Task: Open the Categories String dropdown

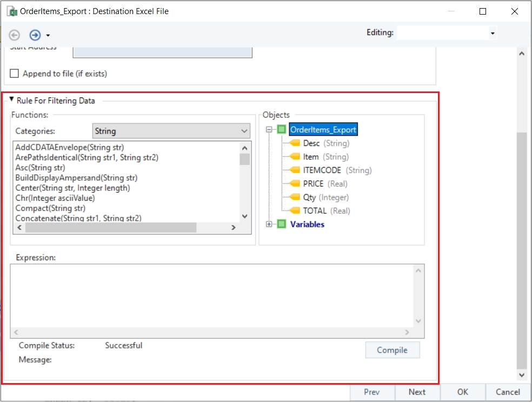Action: tap(171, 131)
